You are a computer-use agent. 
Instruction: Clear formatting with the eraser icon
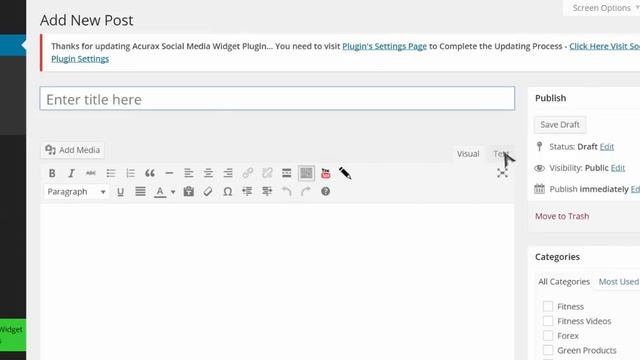point(208,191)
